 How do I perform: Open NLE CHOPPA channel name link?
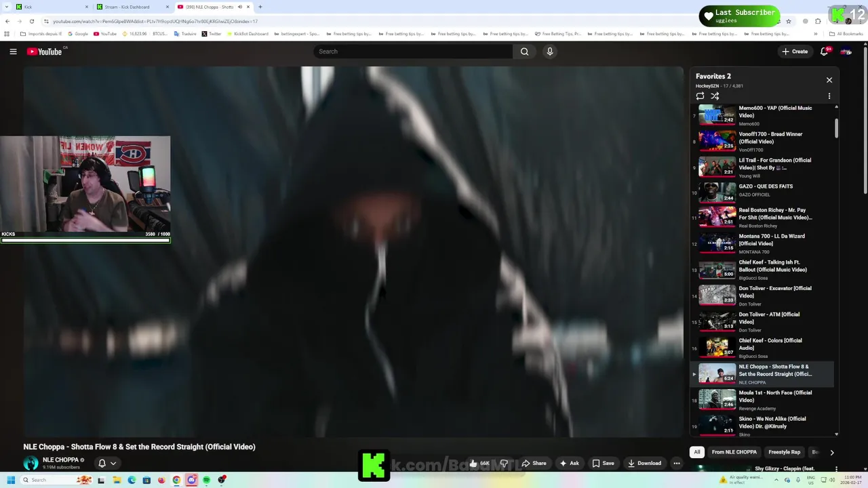pyautogui.click(x=60, y=460)
